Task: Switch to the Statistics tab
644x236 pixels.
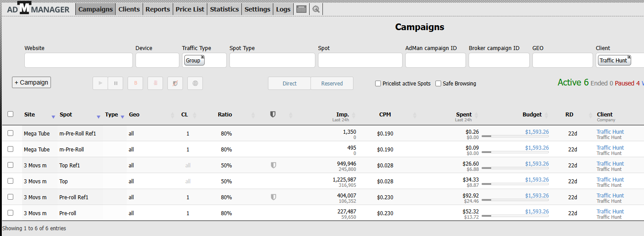Action: [x=224, y=9]
